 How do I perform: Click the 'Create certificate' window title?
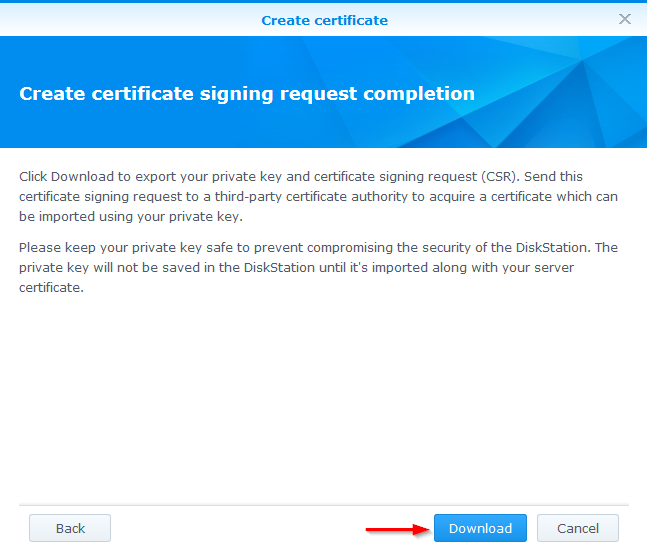pos(324,20)
